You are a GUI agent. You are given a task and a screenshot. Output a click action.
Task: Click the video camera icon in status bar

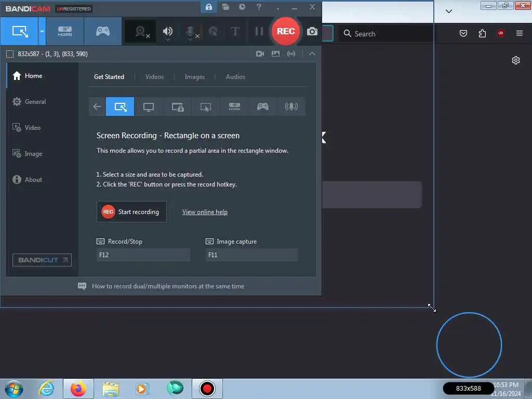pos(260,54)
